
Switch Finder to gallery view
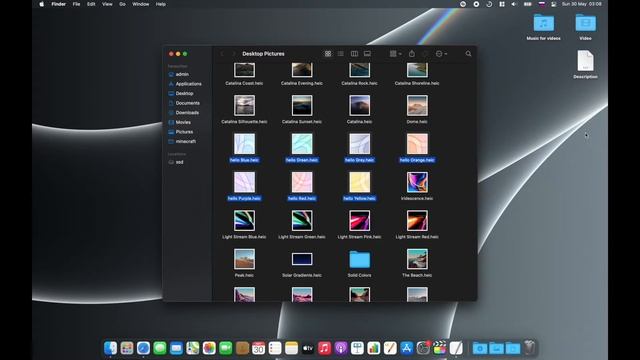tap(367, 54)
